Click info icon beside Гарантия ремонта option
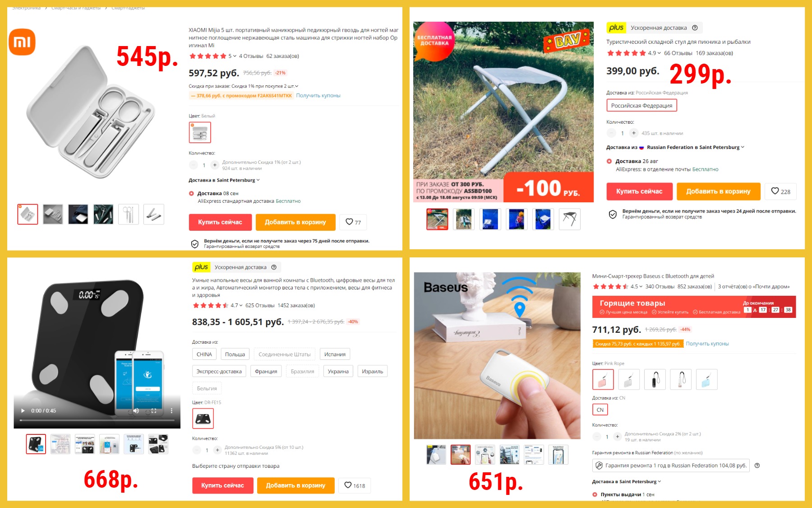Viewport: 812px width, 508px height. pyautogui.click(x=757, y=466)
